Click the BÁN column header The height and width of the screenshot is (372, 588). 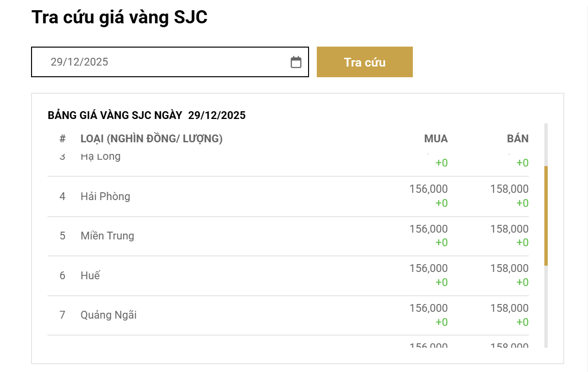pyautogui.click(x=517, y=138)
